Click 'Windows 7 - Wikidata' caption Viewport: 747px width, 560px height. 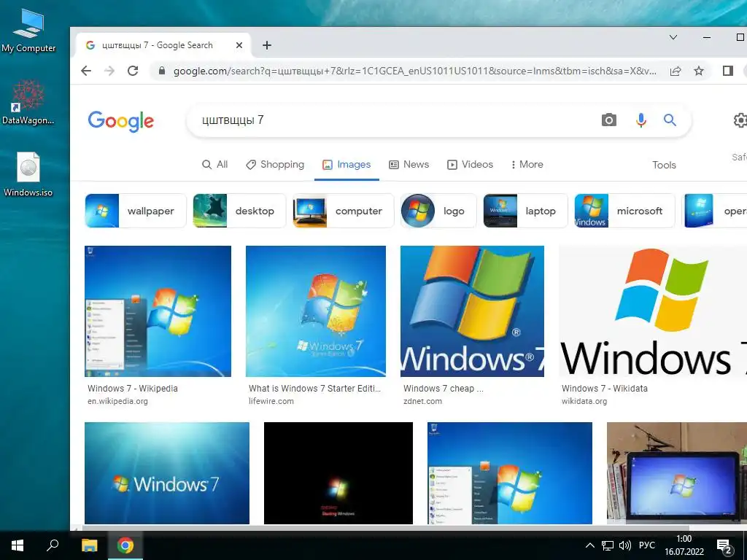click(x=605, y=389)
